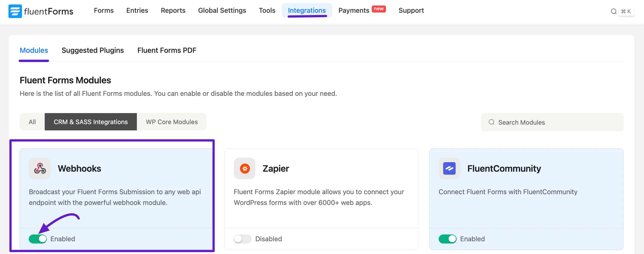Open the Tools menu
The width and height of the screenshot is (644, 254).
[x=267, y=10]
